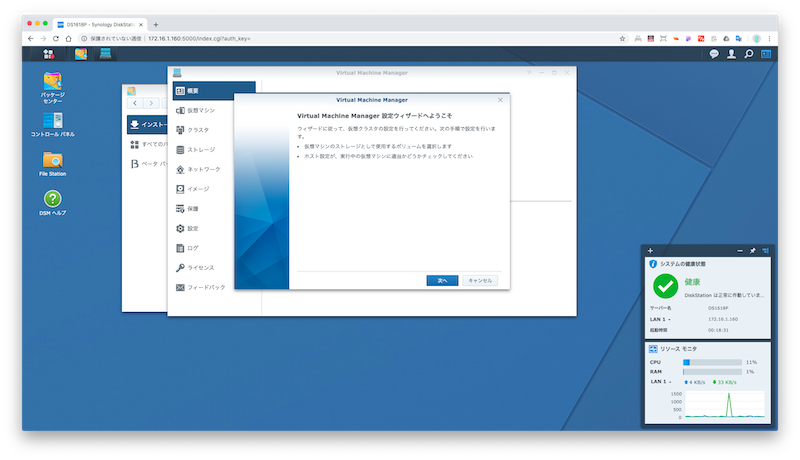The height and width of the screenshot is (460, 800).
Task: Close the setup wizard dialog
Action: pos(500,100)
